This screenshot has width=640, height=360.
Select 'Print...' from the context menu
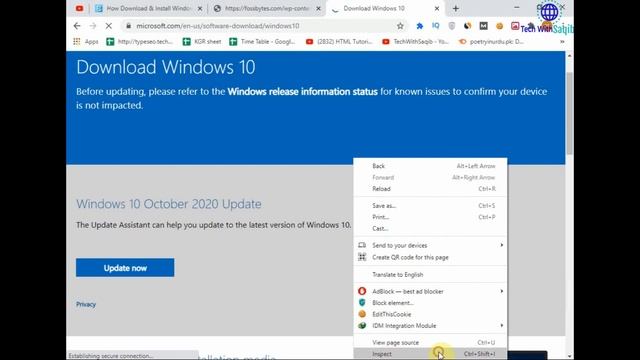(x=430, y=217)
